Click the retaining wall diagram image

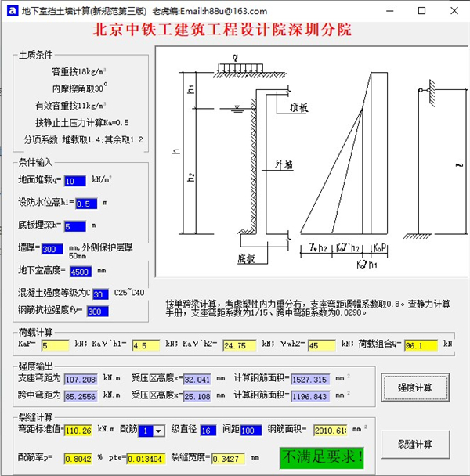tap(312, 162)
